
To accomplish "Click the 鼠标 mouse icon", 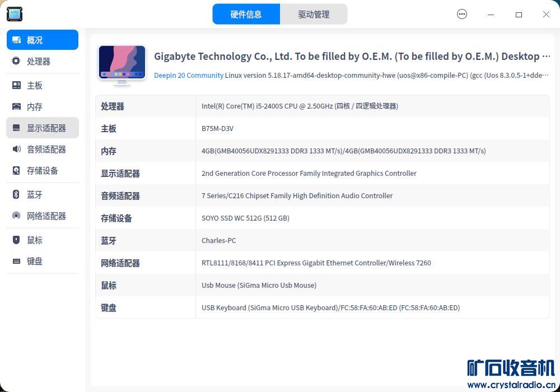I will coord(16,240).
